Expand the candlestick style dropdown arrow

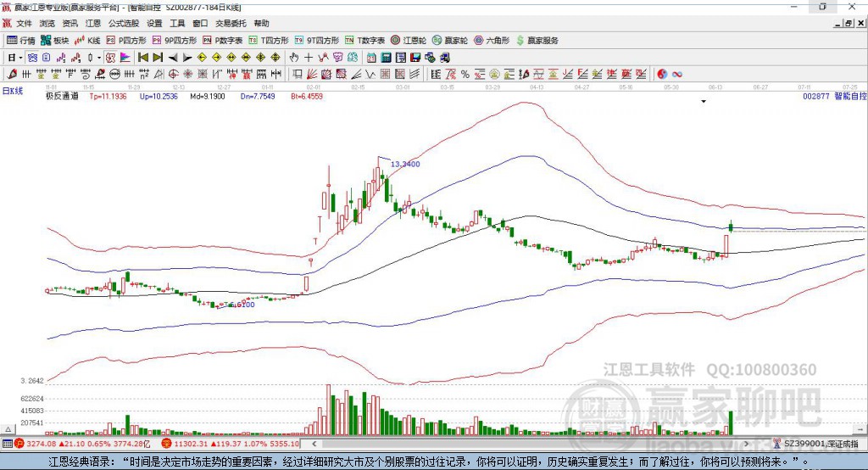99,58
